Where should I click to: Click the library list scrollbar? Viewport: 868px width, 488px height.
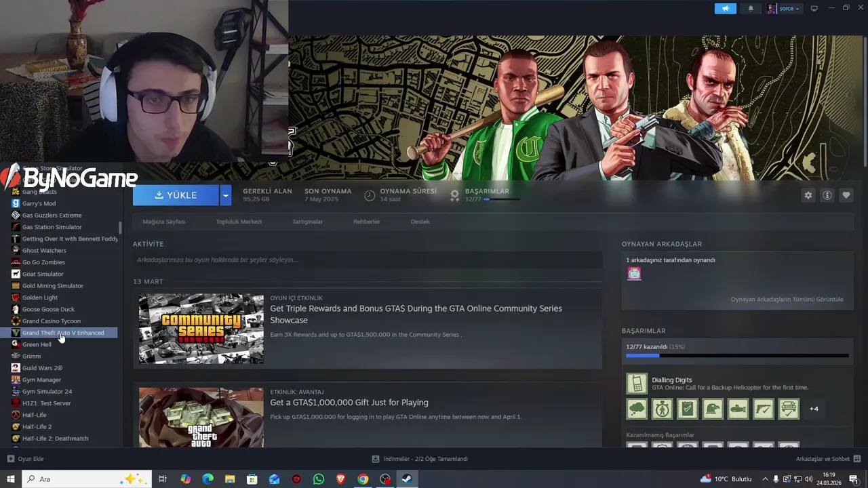pyautogui.click(x=121, y=228)
